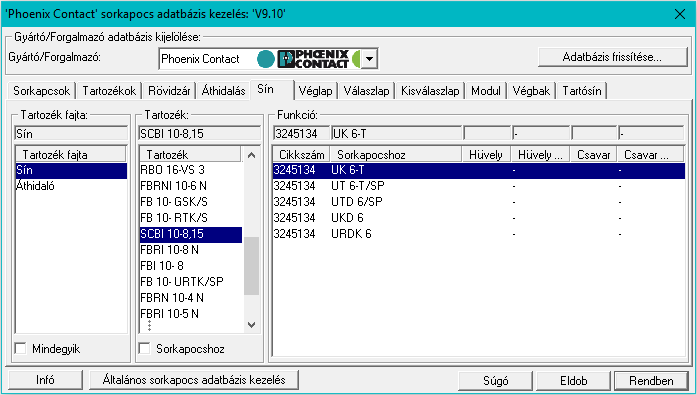
Task: Close the Phoenix Contact database dialog
Action: pos(680,14)
